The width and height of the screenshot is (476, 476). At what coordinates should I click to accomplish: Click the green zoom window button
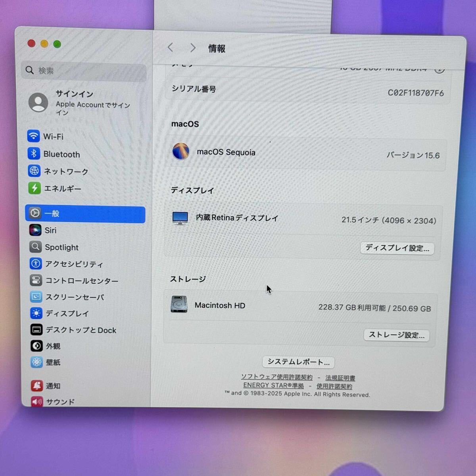pos(57,44)
